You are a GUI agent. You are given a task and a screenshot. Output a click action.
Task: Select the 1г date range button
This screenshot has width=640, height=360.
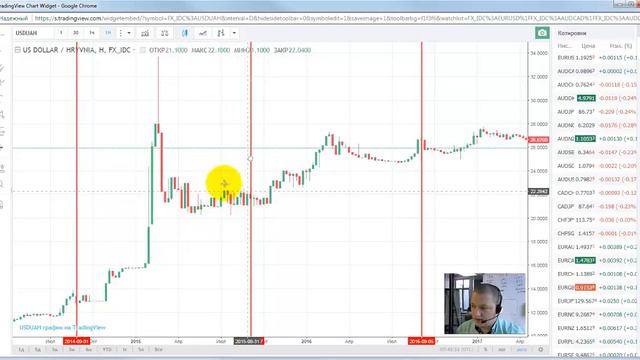125,350
